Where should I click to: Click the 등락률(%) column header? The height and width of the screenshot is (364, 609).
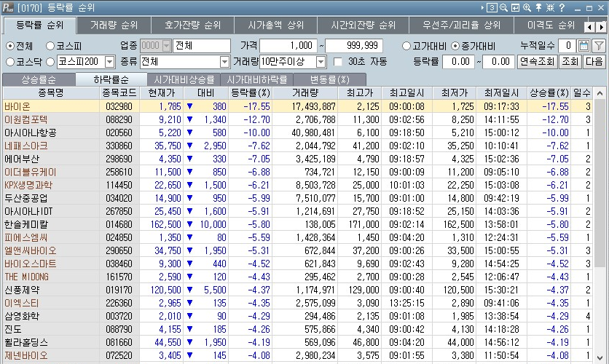coord(251,93)
